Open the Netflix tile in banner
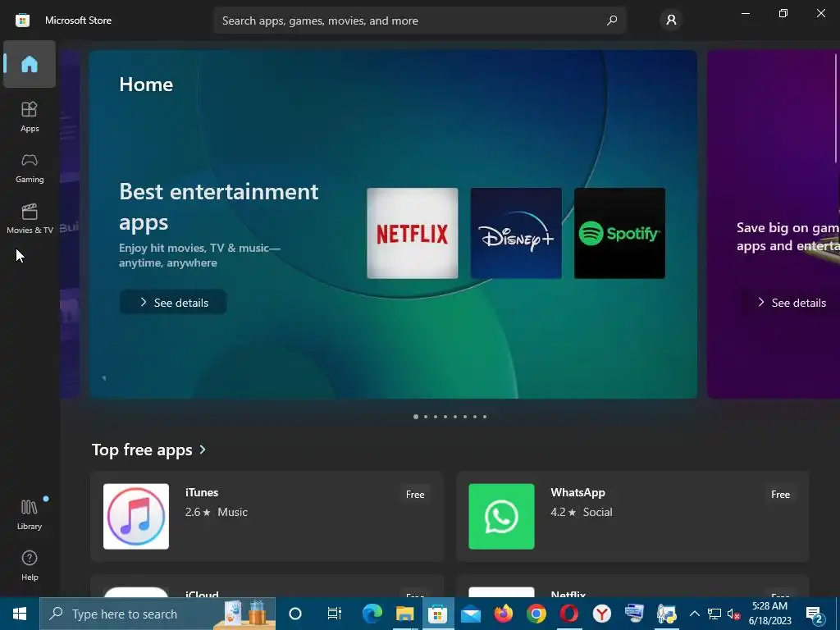The width and height of the screenshot is (840, 630). [x=413, y=233]
